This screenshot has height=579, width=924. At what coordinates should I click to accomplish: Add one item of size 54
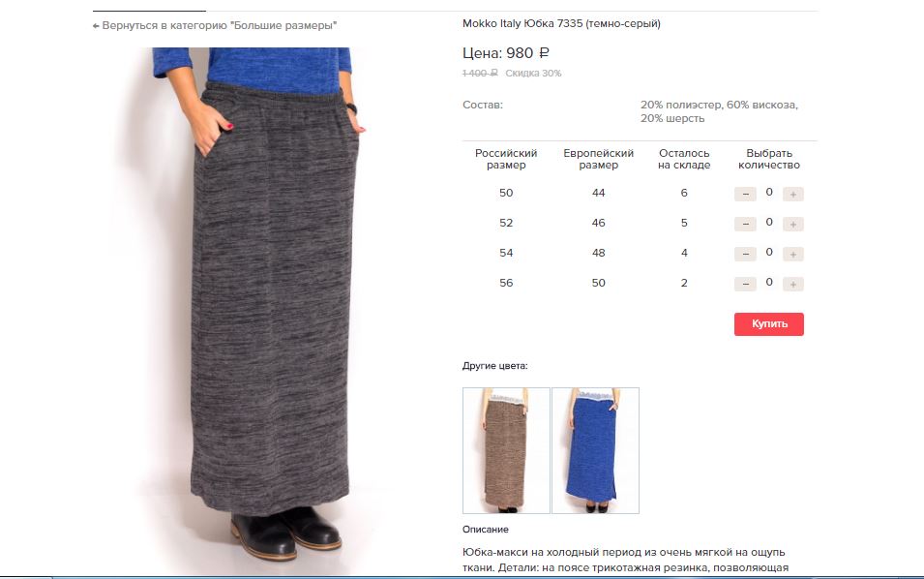pos(792,254)
